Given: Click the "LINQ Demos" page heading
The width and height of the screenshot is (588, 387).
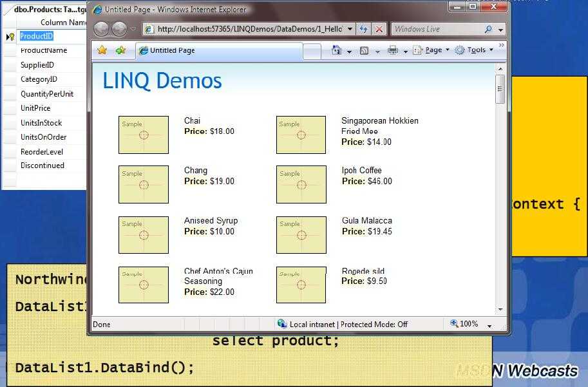Looking at the screenshot, I should (162, 80).
